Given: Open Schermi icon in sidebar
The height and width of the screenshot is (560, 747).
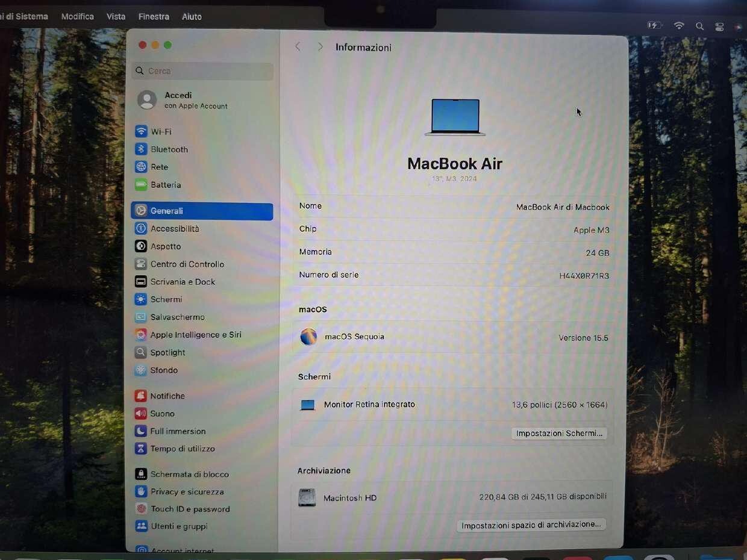Looking at the screenshot, I should (141, 299).
